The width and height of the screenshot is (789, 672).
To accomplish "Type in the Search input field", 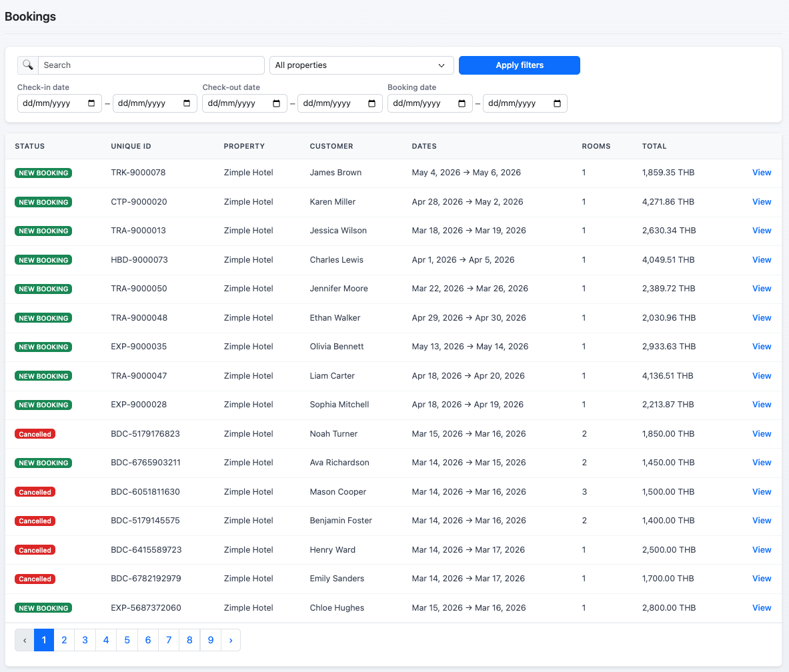I will point(151,65).
